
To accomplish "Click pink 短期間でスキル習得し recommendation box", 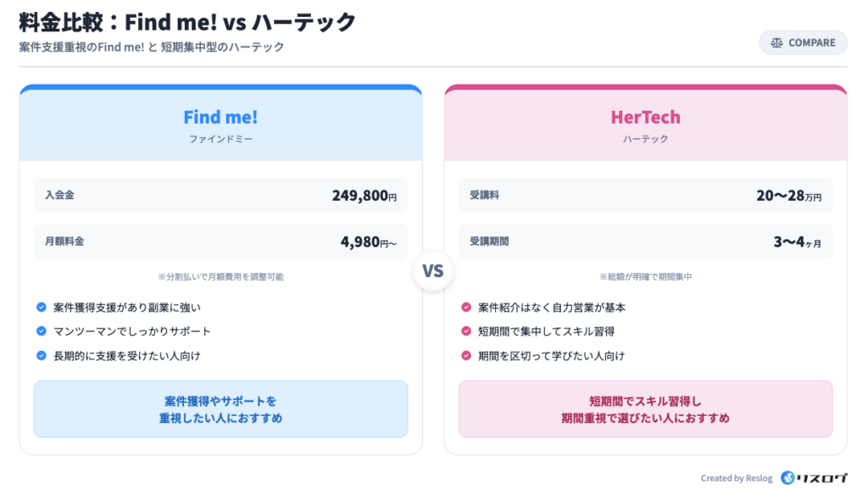I will coord(645,408).
